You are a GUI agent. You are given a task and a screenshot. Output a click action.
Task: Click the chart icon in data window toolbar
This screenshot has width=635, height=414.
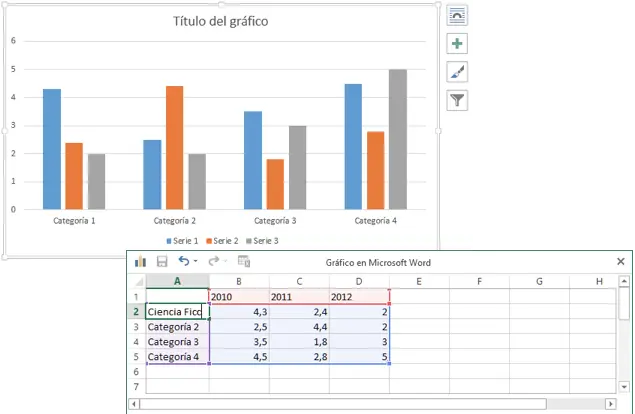(x=140, y=262)
